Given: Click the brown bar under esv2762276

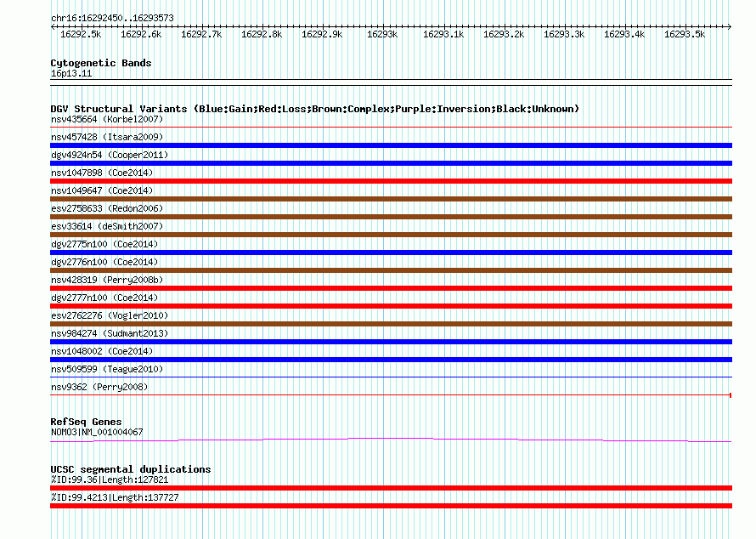Looking at the screenshot, I should pyautogui.click(x=391, y=324).
